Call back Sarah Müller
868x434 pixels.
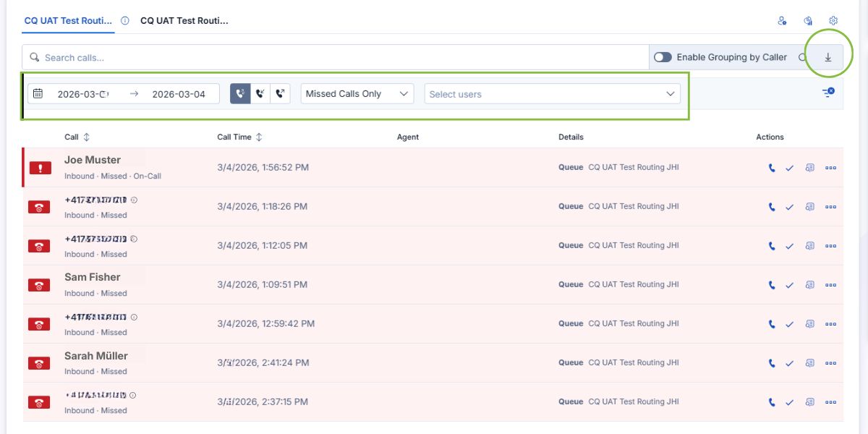pyautogui.click(x=772, y=363)
